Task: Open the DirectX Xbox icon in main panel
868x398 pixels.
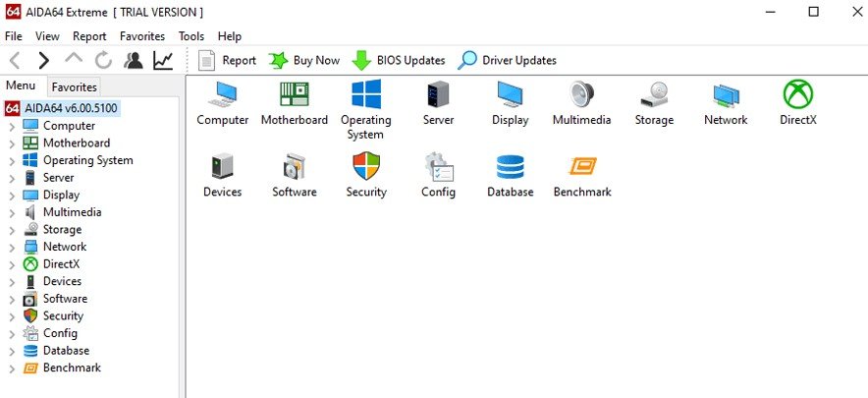Action: click(x=797, y=96)
